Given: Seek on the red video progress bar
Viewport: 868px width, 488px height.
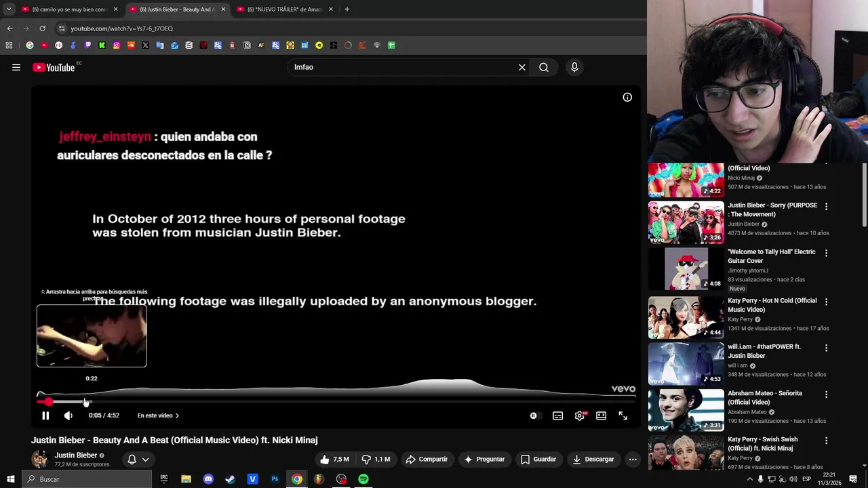Looking at the screenshot, I should point(336,402).
